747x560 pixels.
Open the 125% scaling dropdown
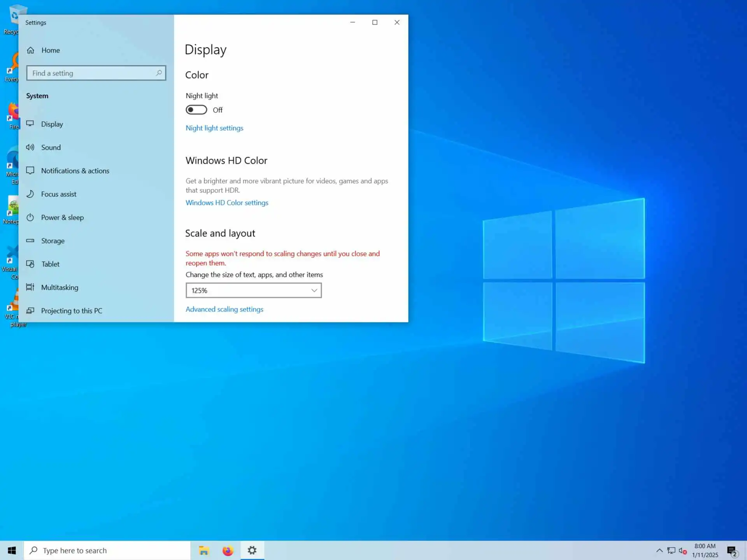[253, 290]
